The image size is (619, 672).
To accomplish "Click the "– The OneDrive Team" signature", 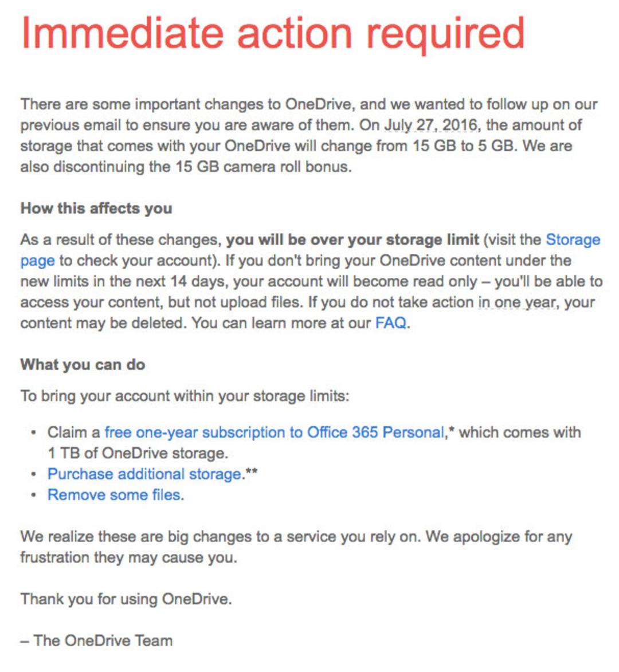I will pyautogui.click(x=96, y=640).
